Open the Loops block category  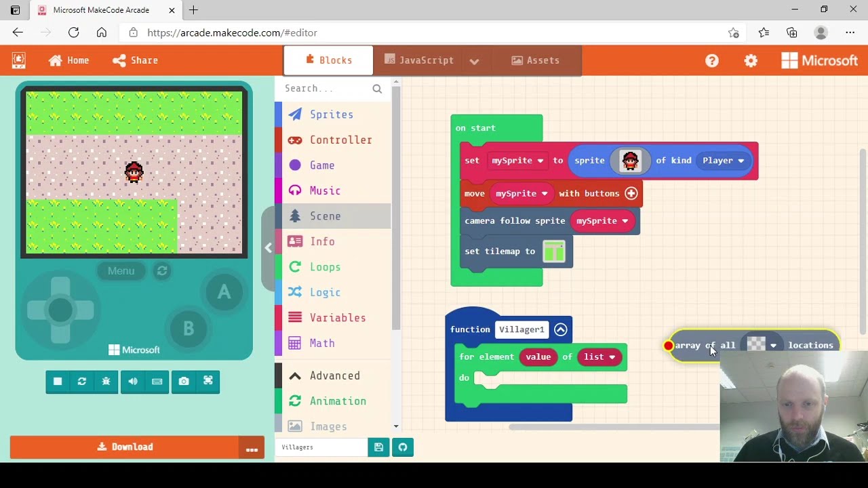click(332, 267)
